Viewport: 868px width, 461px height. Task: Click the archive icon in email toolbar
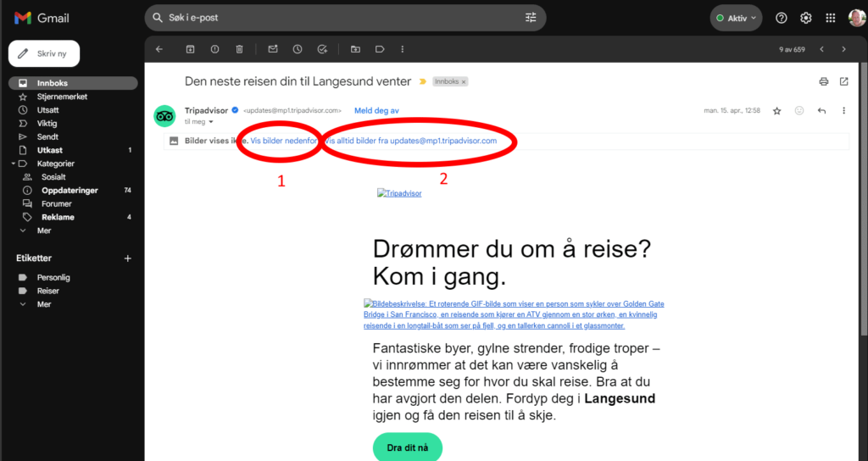coord(190,49)
